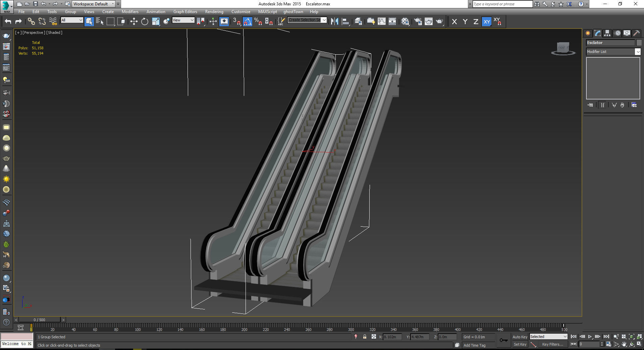Open the ghostTown menu

click(293, 12)
